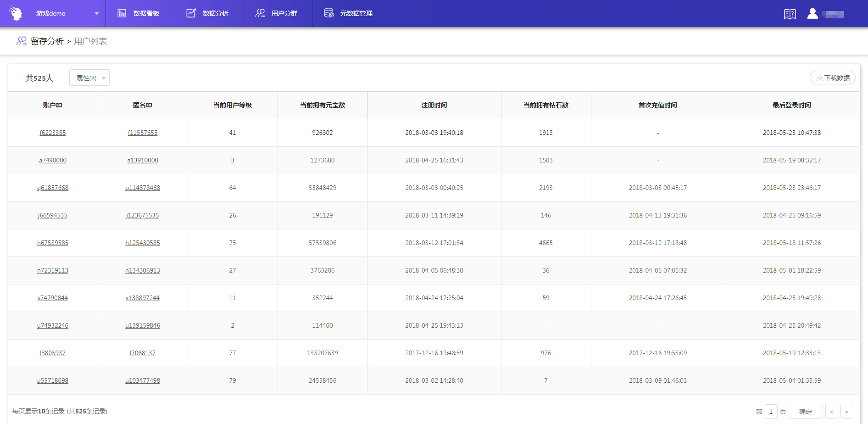Viewport: 868px width, 424px height.
Task: Click the 用户分群 user group icon
Action: tap(260, 13)
